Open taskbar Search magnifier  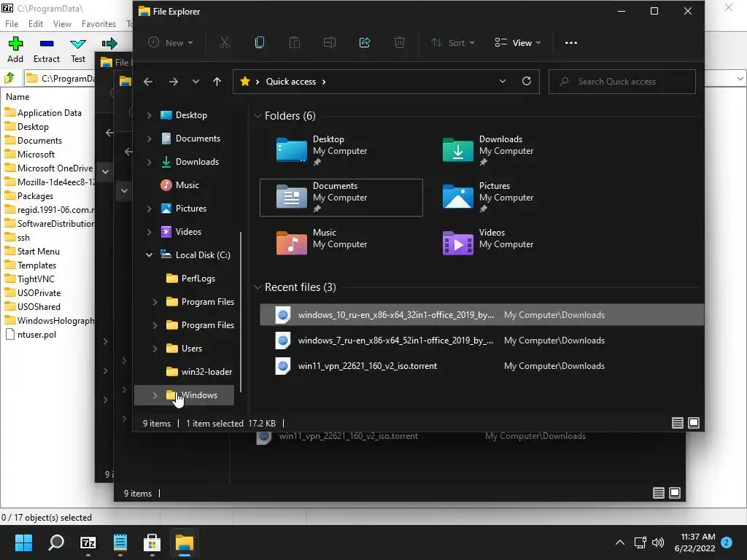[56, 542]
